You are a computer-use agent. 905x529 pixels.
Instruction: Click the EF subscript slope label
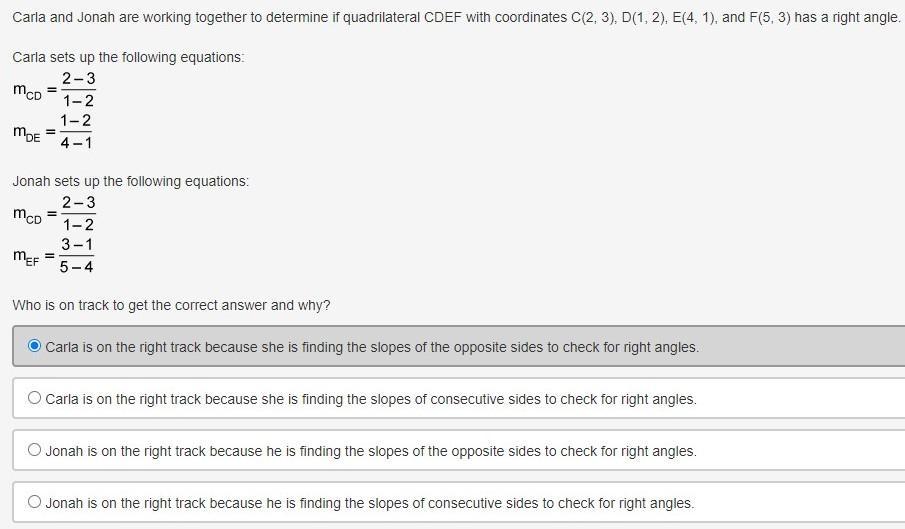27,257
